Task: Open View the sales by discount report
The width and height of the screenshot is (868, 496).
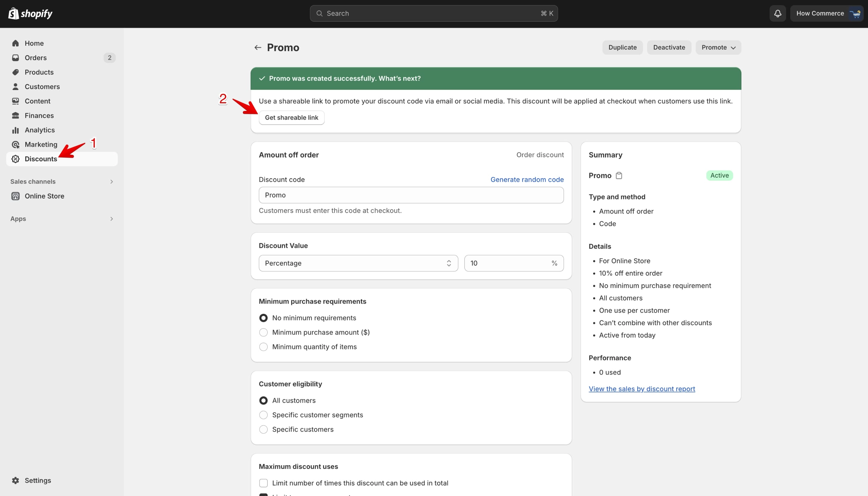Action: point(642,389)
